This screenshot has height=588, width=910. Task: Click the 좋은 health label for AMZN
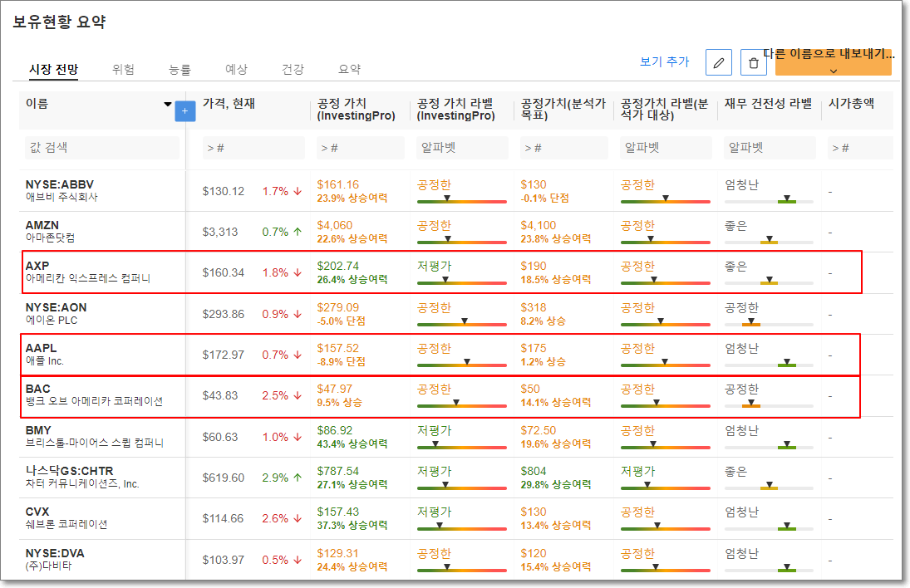click(735, 225)
